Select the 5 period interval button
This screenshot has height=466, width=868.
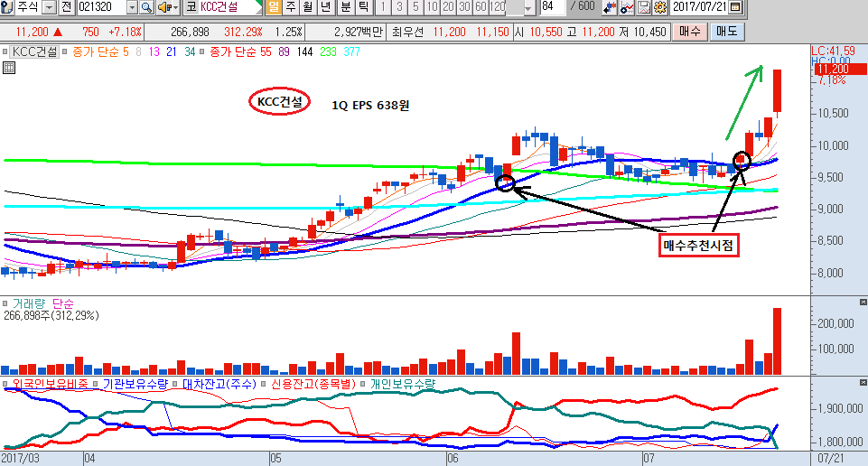coord(415,7)
